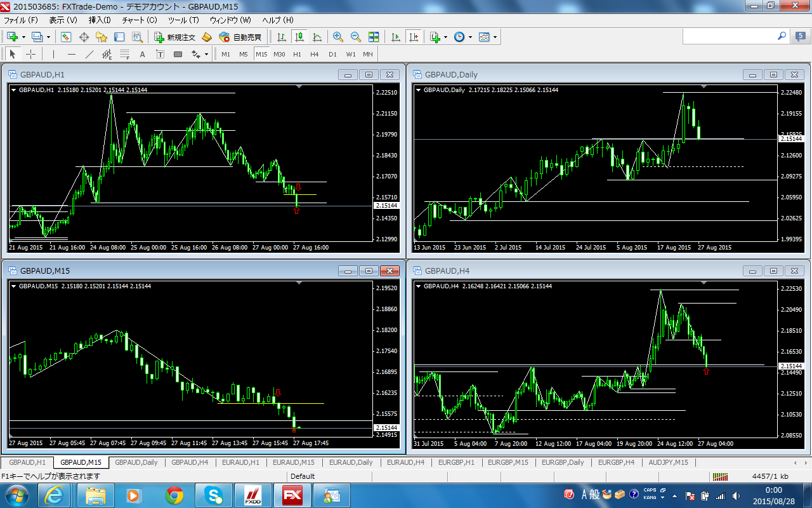Expand the indicators list dropdown arrow
Screen dimensions: 812x508
[x=445, y=37]
